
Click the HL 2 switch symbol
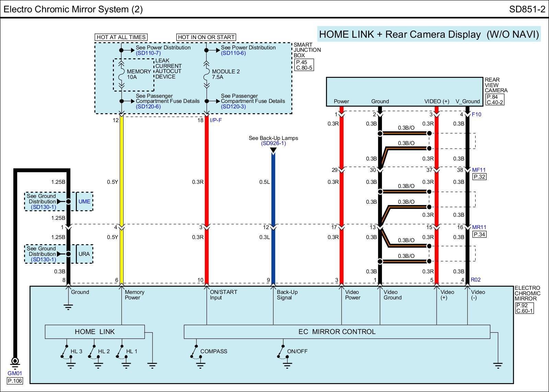tap(92, 352)
